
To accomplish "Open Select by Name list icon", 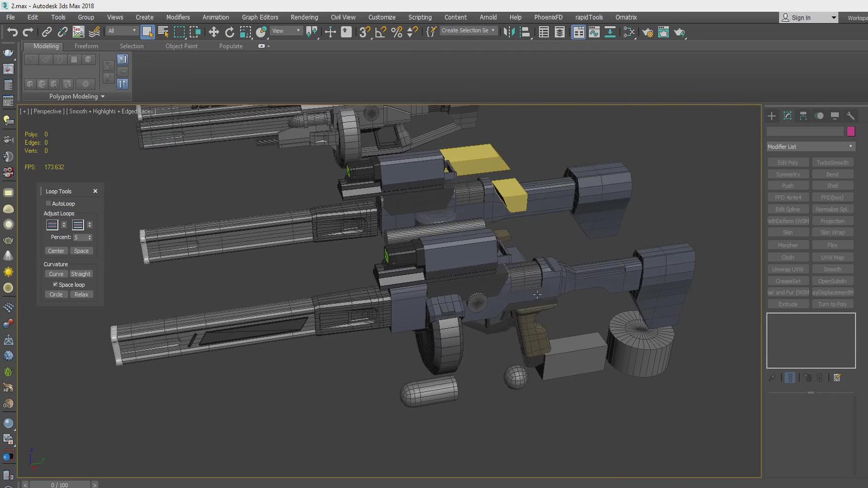I will click(x=163, y=32).
